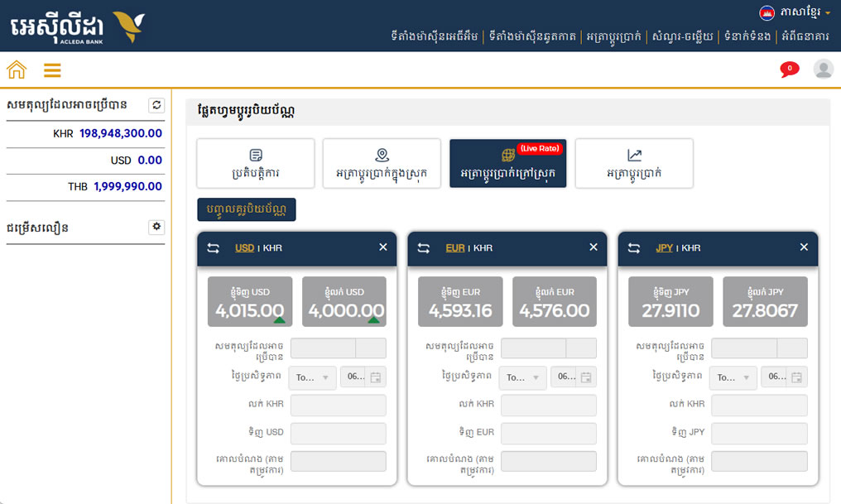Swap currencies in the USD/KHR card
Screen dimensions: 841x504
(214, 247)
